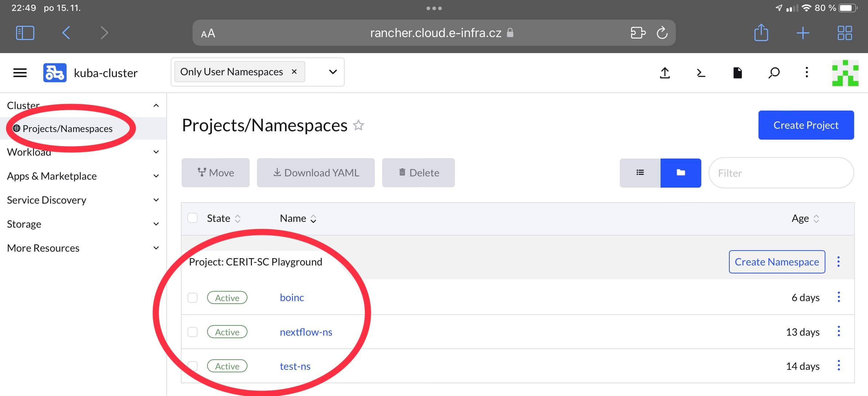Open the namespace filter dropdown arrow
Viewport: 868px width, 396px height.
333,72
